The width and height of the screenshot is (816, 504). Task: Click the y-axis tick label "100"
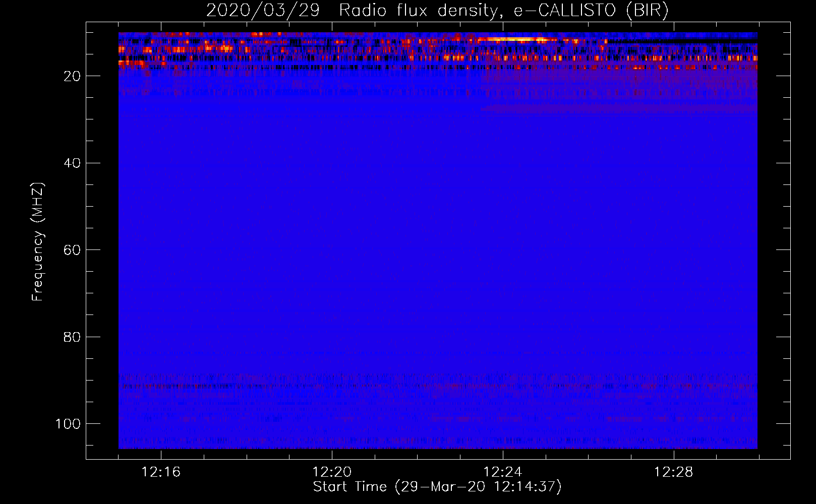[68, 424]
